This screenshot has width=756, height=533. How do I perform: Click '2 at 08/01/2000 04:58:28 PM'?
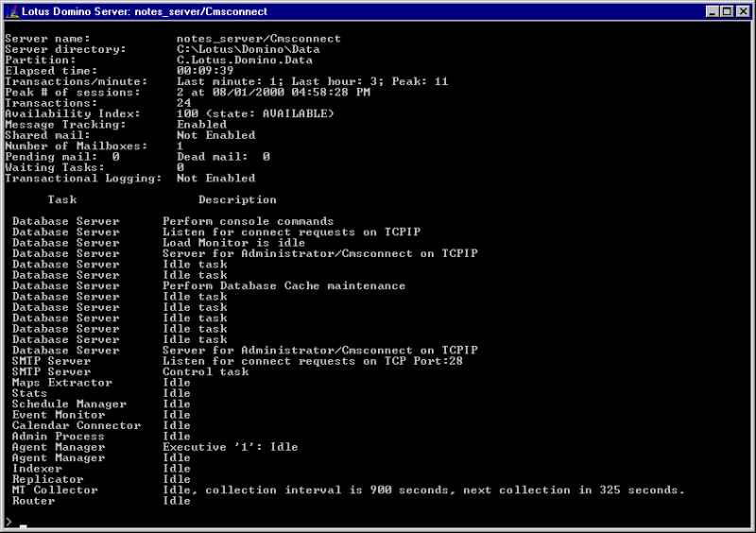[273, 92]
